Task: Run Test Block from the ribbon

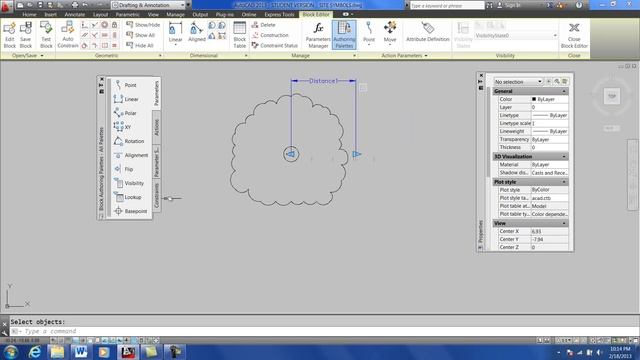Action: [46, 35]
